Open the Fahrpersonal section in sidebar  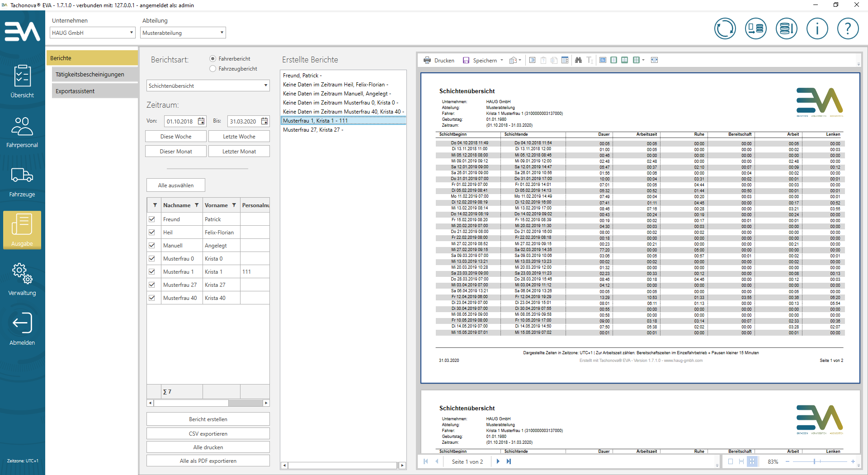[22, 132]
